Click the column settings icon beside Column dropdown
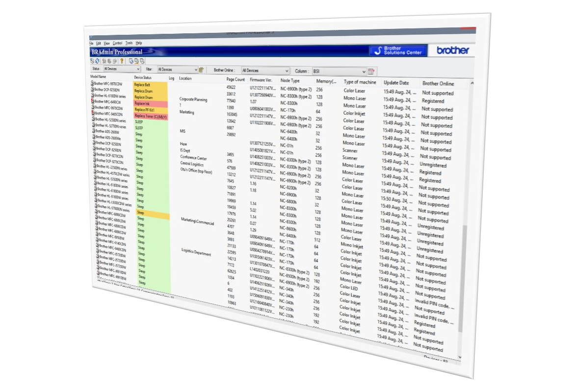The image size is (574, 392). point(371,72)
